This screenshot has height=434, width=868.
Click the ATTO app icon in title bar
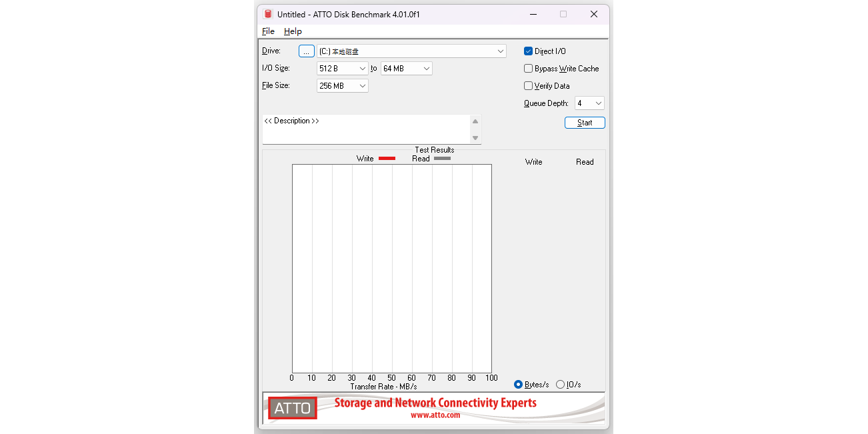pos(268,14)
